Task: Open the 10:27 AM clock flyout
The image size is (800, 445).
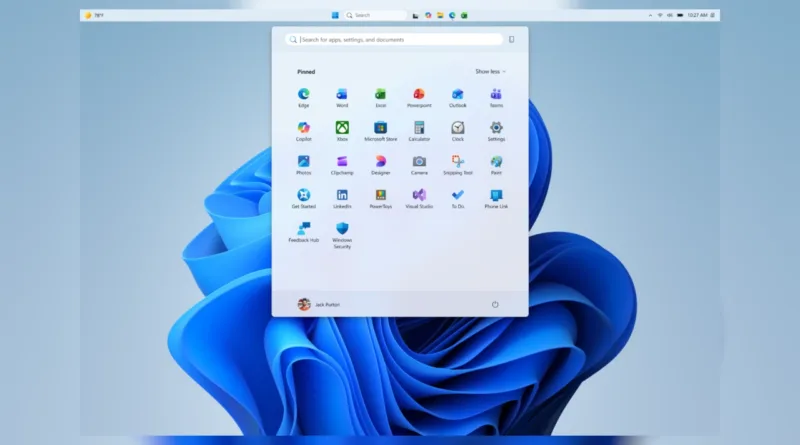Action: (x=697, y=15)
